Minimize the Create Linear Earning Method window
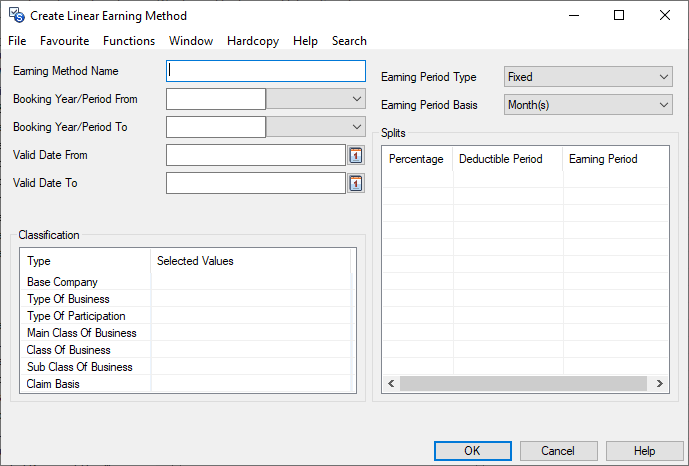This screenshot has height=466, width=689. click(573, 15)
